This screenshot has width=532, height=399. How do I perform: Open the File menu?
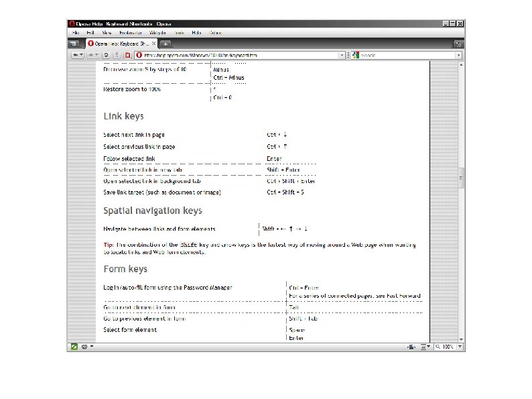coord(76,33)
